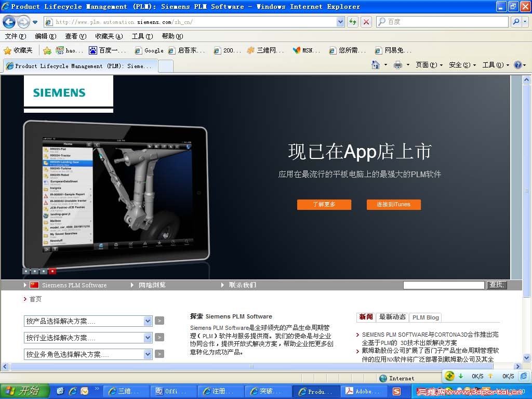The width and height of the screenshot is (532, 399).
Task: Click the Help question mark icon
Action: pos(518,65)
